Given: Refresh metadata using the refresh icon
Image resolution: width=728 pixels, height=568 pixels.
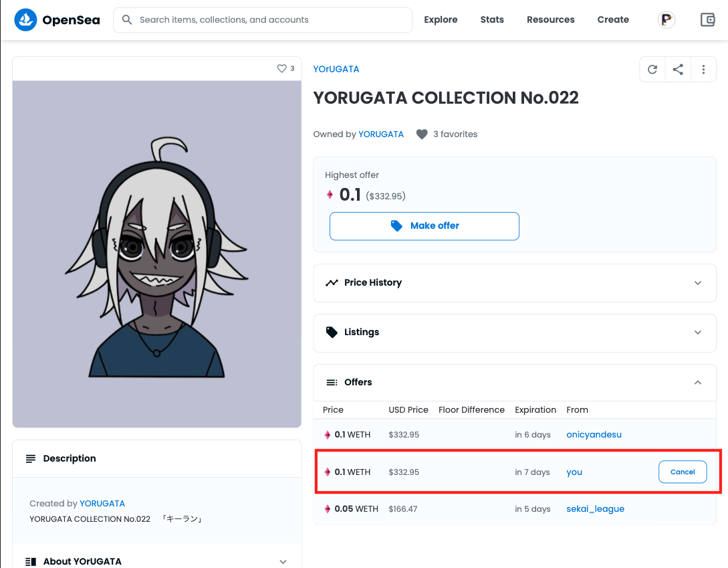Looking at the screenshot, I should [652, 69].
